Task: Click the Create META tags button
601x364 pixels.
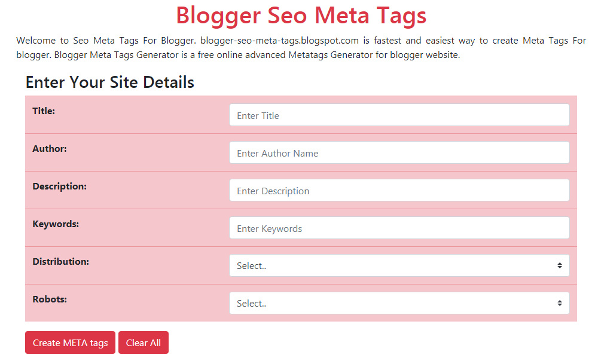Action: [70, 342]
